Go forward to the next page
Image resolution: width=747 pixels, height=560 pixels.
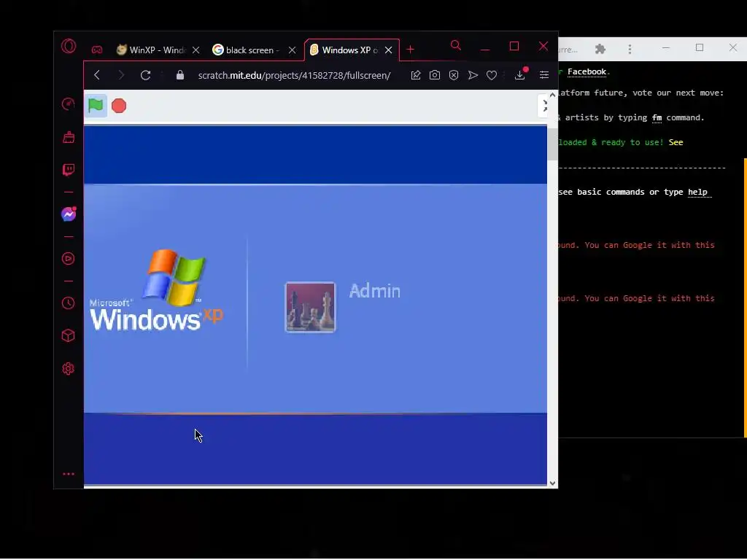point(121,75)
